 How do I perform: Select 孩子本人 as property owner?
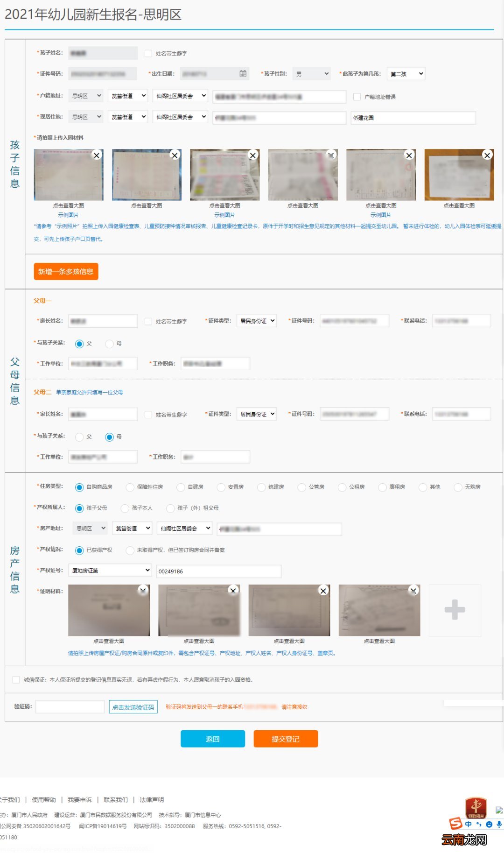pos(125,508)
